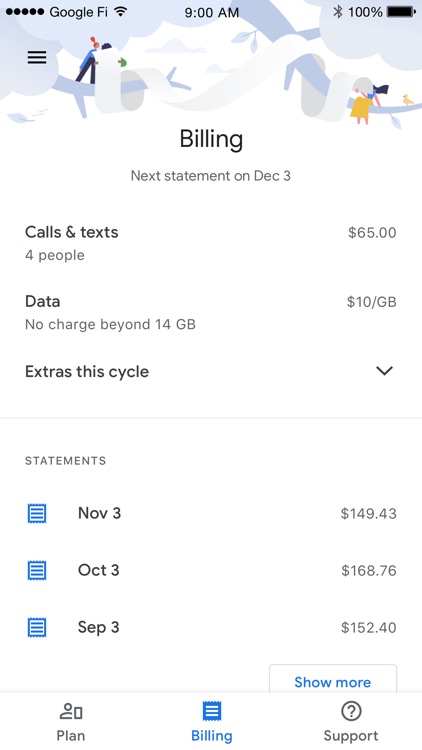Select the Billing tab label
422x750 pixels.
coord(211,736)
